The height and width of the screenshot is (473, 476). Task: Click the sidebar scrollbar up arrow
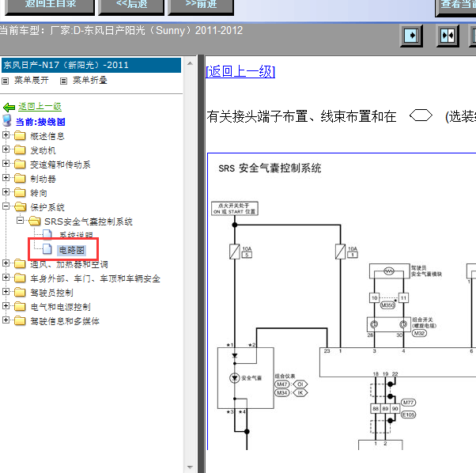[190, 63]
